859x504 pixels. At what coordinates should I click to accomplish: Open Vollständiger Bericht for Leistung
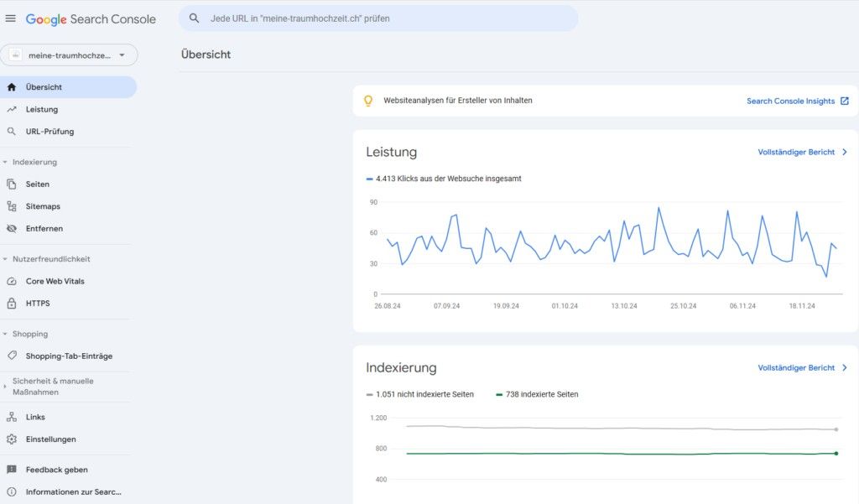tap(802, 152)
